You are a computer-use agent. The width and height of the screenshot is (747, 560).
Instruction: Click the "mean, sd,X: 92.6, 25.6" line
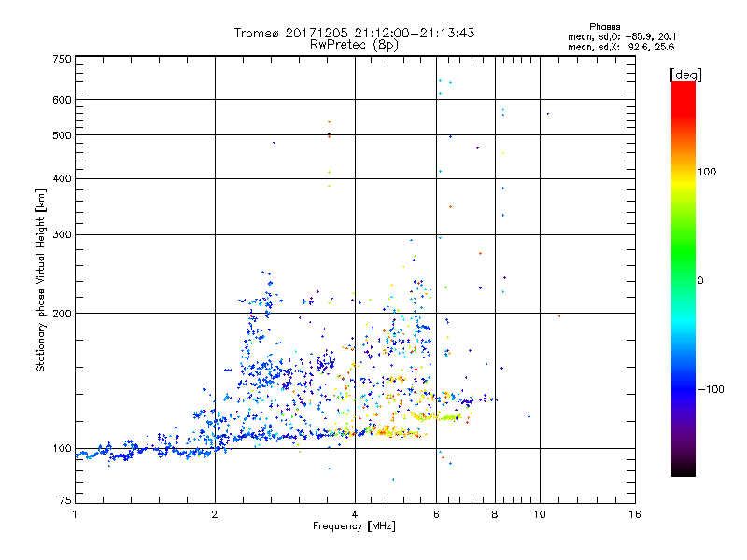click(x=621, y=47)
